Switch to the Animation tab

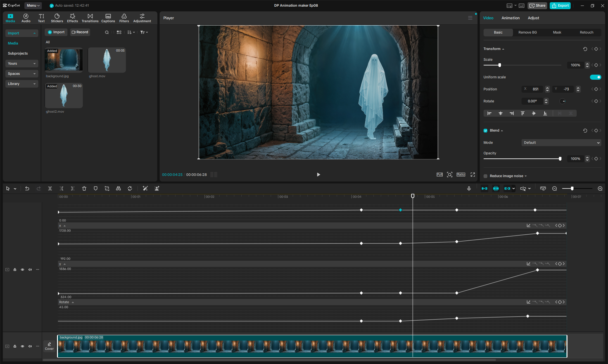510,18
